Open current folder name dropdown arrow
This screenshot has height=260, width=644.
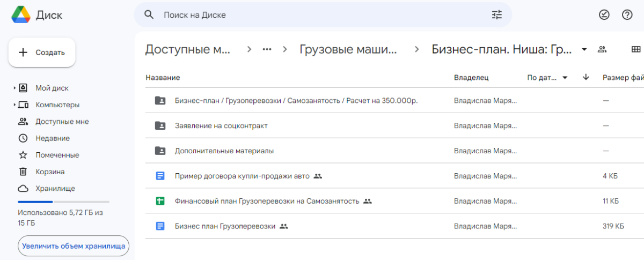coord(584,50)
